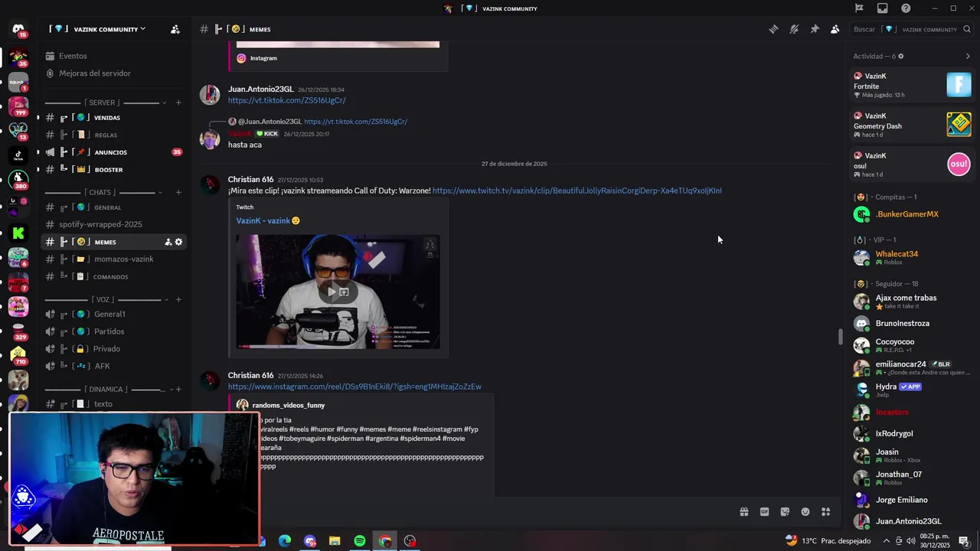Open spotify-wrrapped-2025 channel

(113, 224)
